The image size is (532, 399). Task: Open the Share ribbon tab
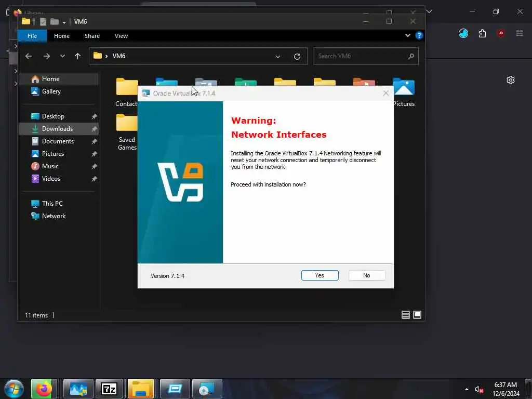(x=92, y=36)
